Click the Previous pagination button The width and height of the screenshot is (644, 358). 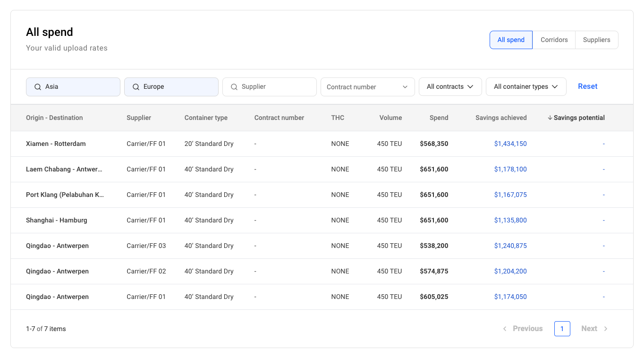click(523, 329)
